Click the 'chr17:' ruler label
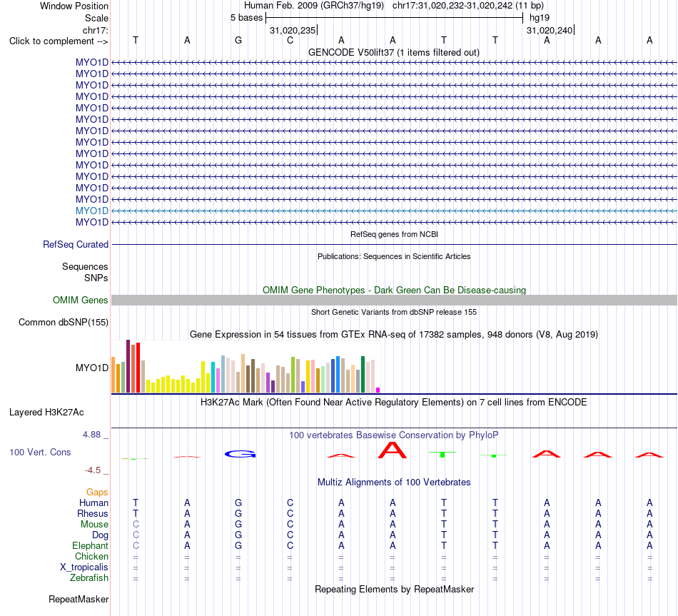 click(x=95, y=30)
